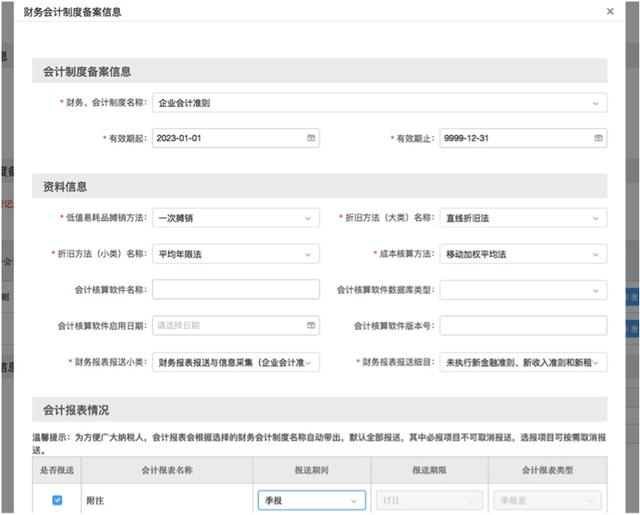Image resolution: width=640 pixels, height=515 pixels.
Task: Click the 会计核算软件名称 input field
Action: tap(236, 290)
